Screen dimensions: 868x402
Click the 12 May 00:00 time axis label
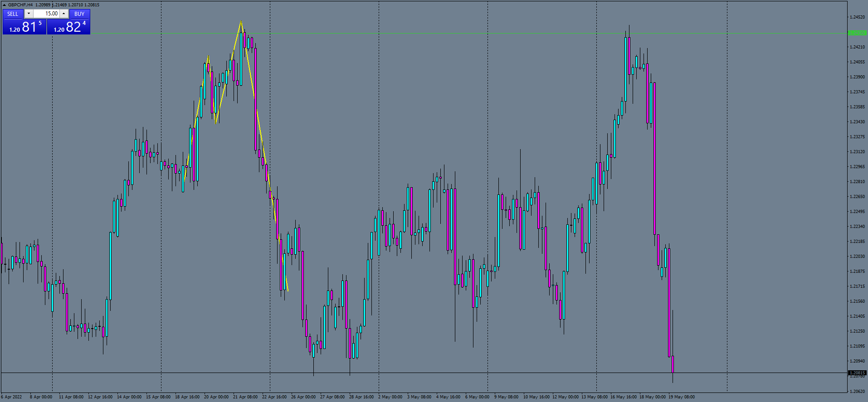[566, 397]
